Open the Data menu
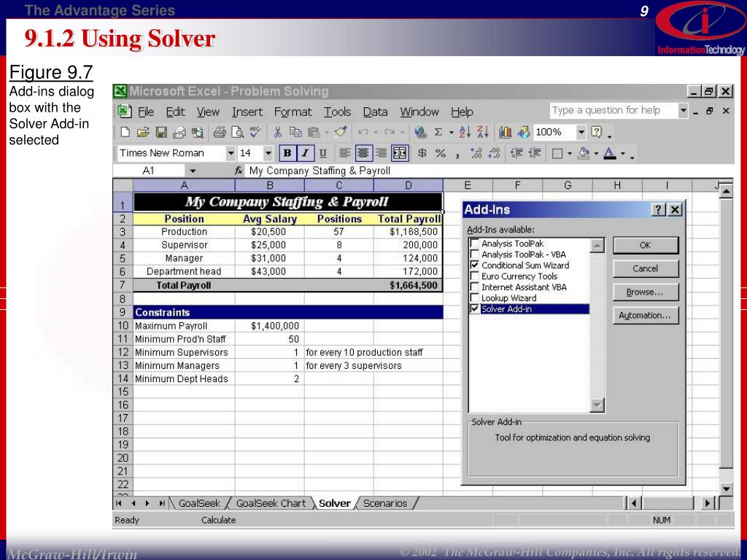The width and height of the screenshot is (747, 560). coord(375,112)
